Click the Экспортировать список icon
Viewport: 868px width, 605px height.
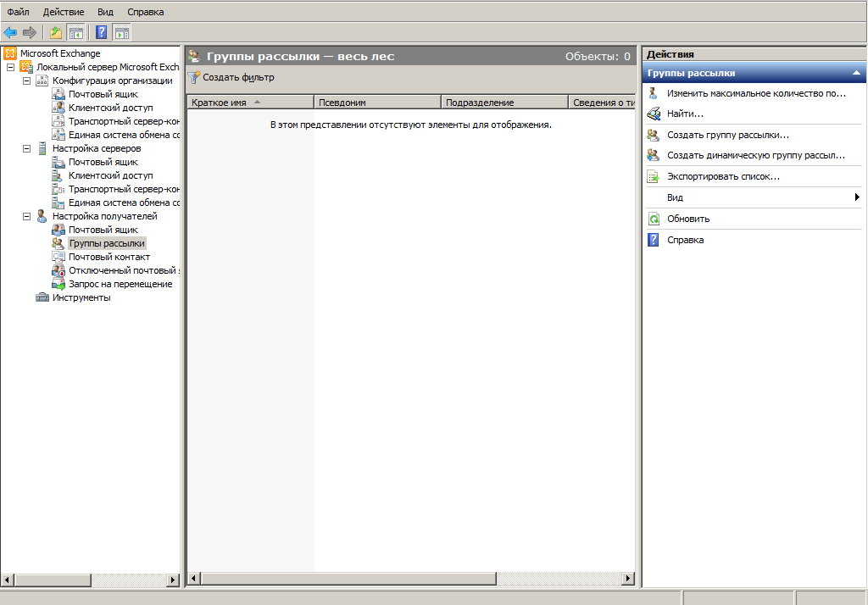coord(654,176)
